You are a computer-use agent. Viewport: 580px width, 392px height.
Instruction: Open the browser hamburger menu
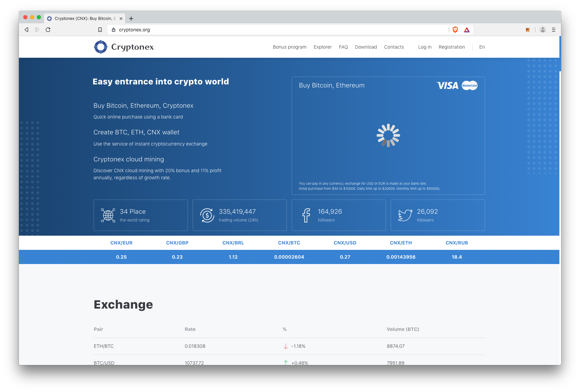click(554, 30)
